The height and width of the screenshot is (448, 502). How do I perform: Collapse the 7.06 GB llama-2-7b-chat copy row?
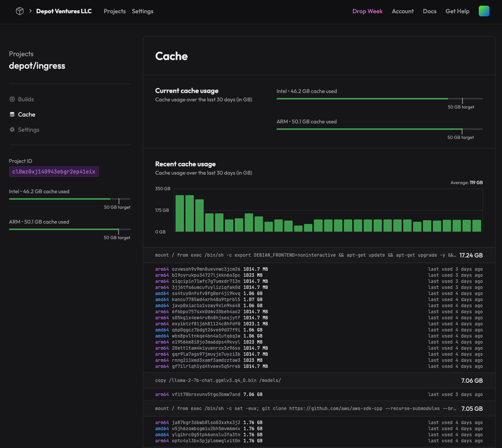pyautogui.click(x=318, y=380)
